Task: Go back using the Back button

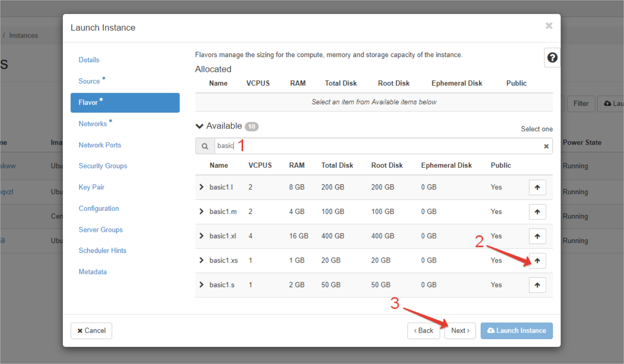Action: [x=423, y=331]
